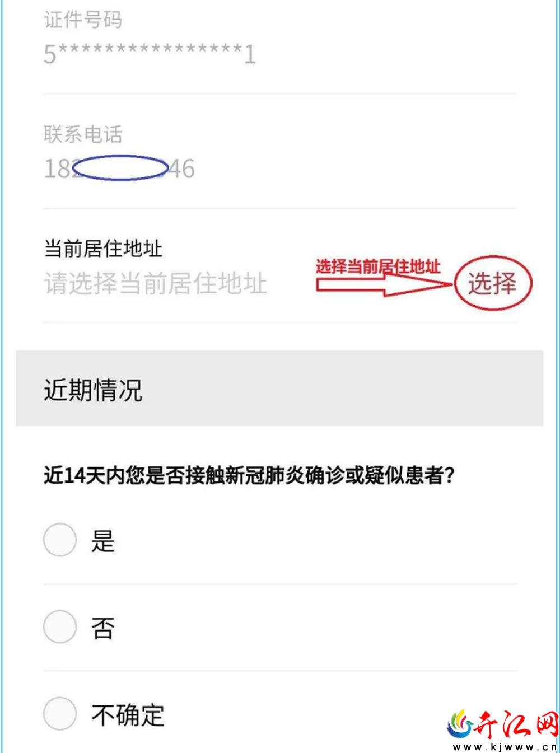Click the red 选择当前居住地址 annotation text
Viewport: 560px width, 753px height.
pyautogui.click(x=378, y=266)
